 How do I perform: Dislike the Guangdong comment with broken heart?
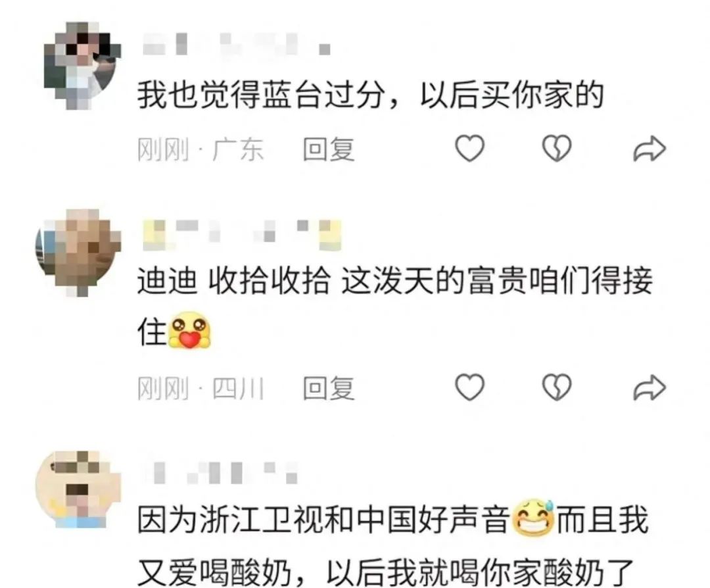click(x=557, y=148)
